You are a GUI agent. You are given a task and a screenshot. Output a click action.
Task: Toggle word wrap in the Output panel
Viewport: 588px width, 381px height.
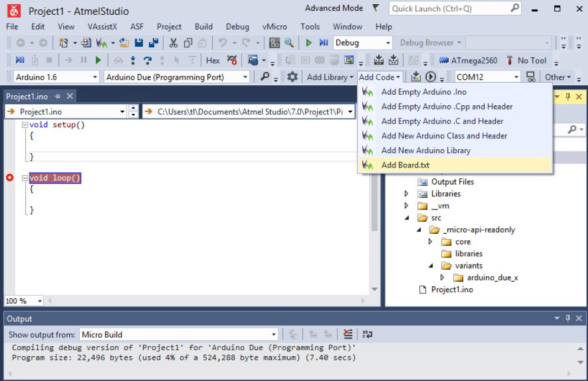tap(368, 334)
